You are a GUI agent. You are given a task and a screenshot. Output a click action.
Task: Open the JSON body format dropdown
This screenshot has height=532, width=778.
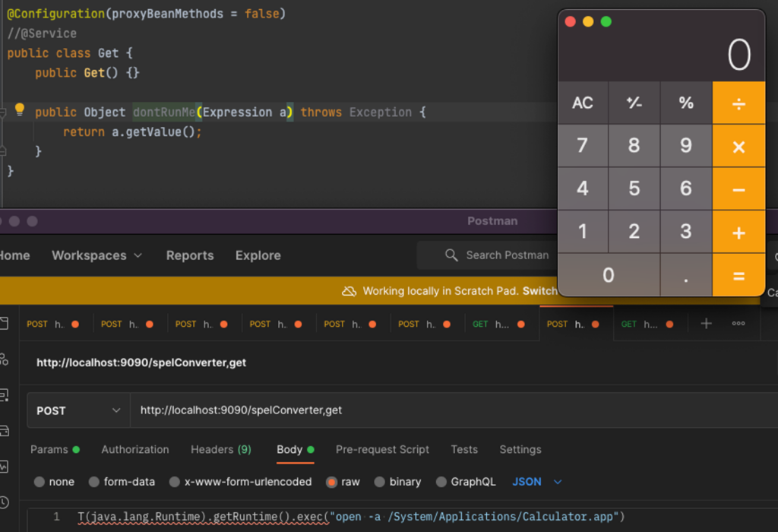pos(537,482)
